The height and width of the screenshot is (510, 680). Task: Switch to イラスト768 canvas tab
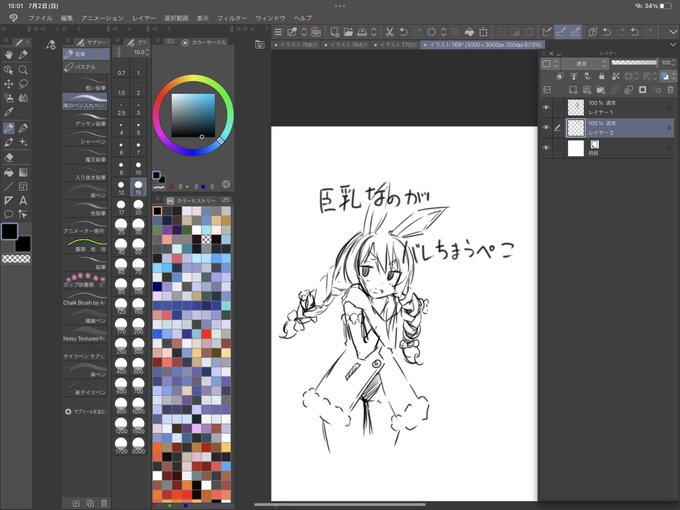click(x=296, y=45)
